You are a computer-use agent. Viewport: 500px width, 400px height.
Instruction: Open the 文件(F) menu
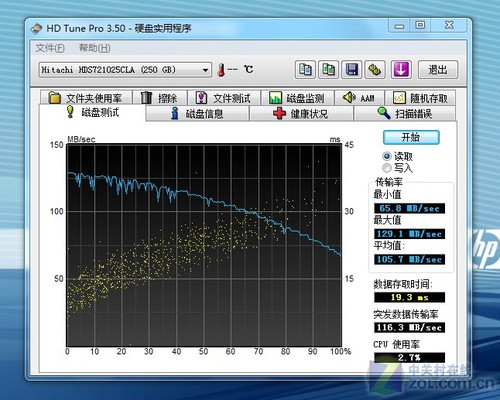(x=50, y=48)
